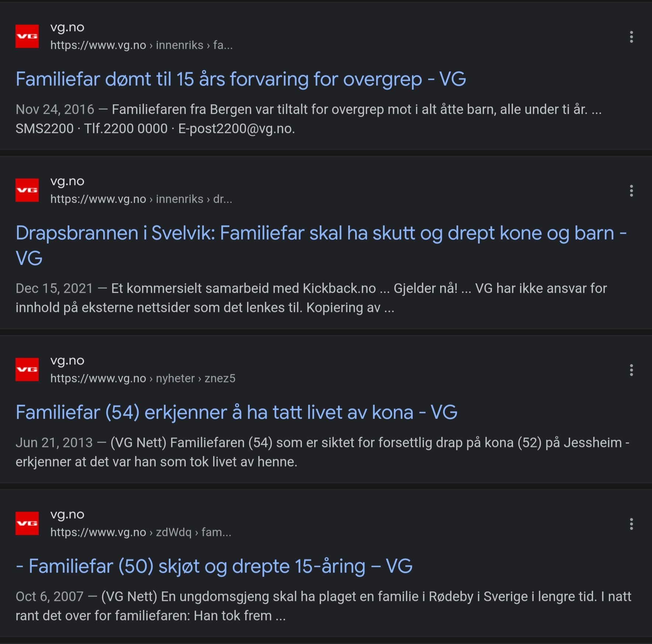
Task: Click the innenriks › fa... URL breadcrumb
Action: point(141,45)
